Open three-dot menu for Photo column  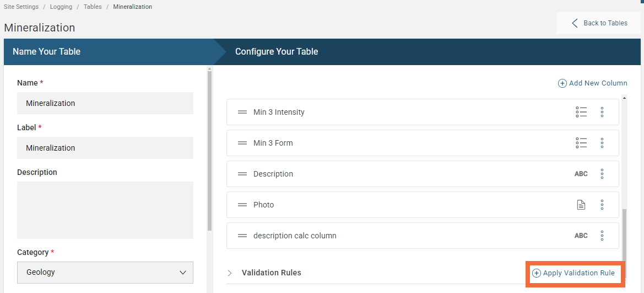(x=602, y=205)
